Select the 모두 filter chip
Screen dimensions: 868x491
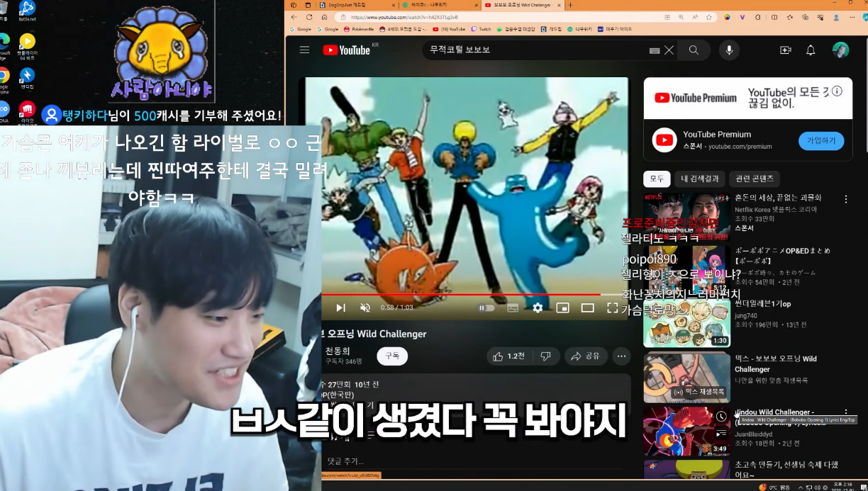[x=657, y=179]
